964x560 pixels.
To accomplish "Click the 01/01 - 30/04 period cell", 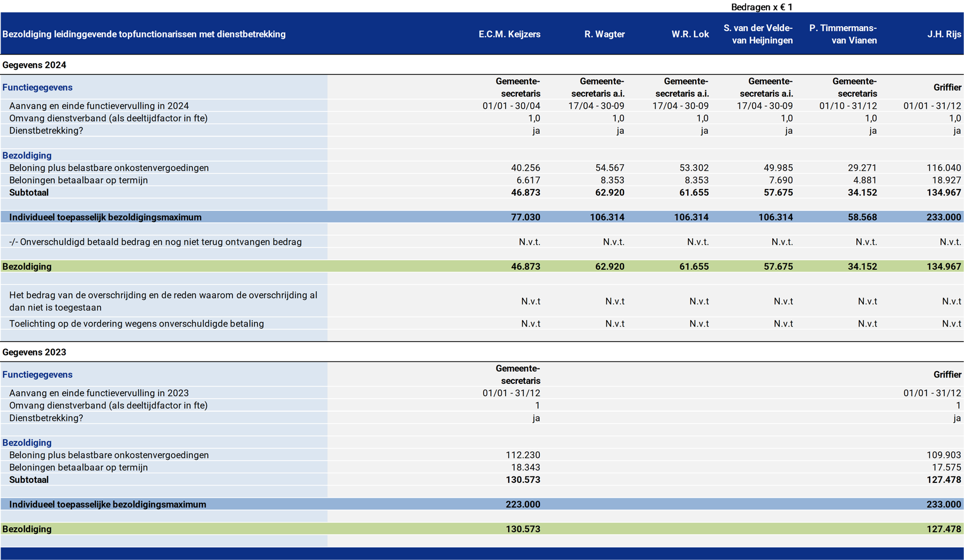I will click(x=511, y=106).
